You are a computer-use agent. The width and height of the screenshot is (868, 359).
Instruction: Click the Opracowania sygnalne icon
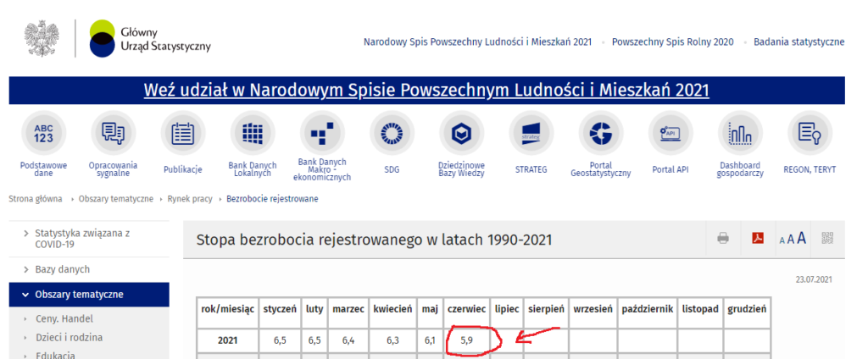[113, 134]
